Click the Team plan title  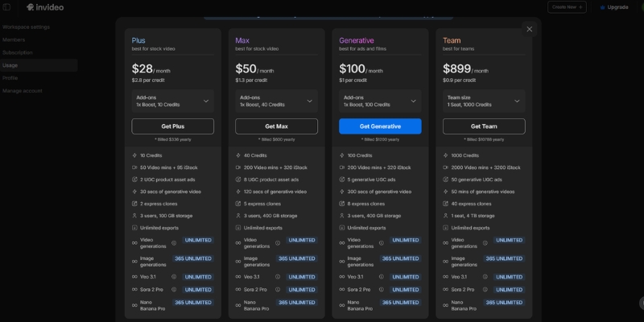pos(452,40)
